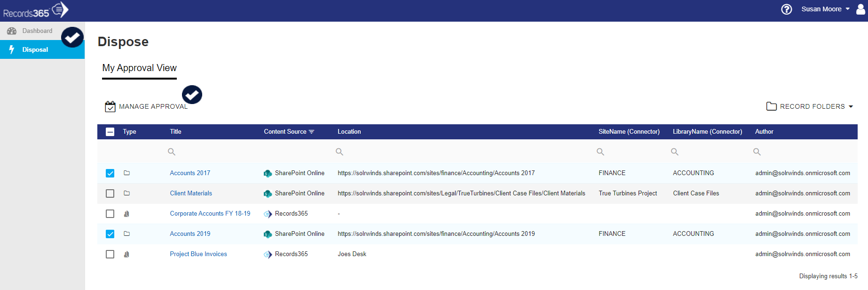Uncheck the Accounts 2017 row checkbox
Viewport: 868px width, 290px height.
point(110,173)
